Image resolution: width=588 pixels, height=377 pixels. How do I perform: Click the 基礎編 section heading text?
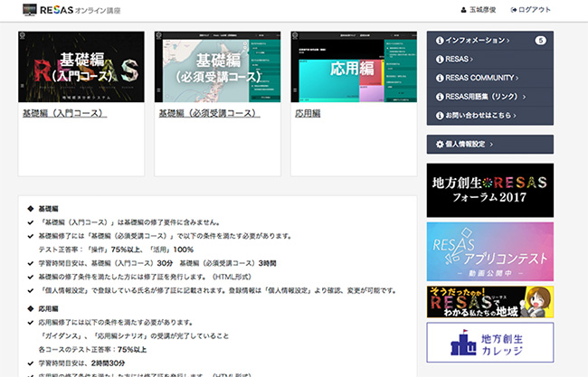(48, 209)
